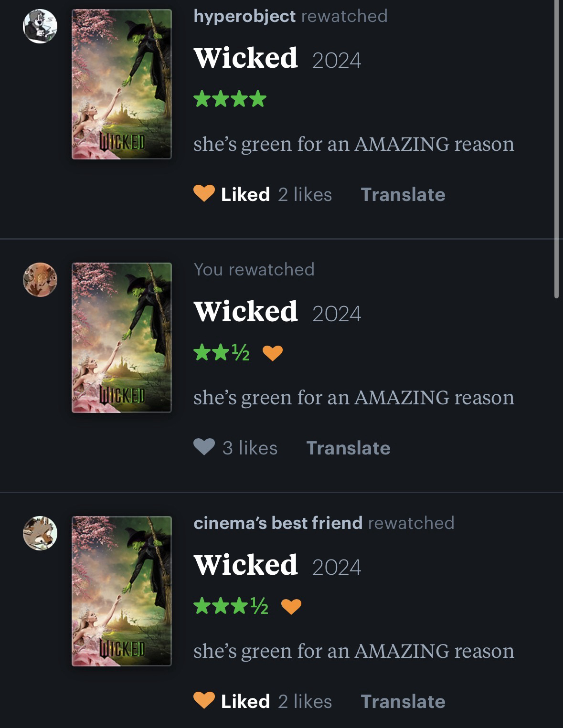Open Wicked poster in your review
Image resolution: width=563 pixels, height=728 pixels.
point(121,338)
